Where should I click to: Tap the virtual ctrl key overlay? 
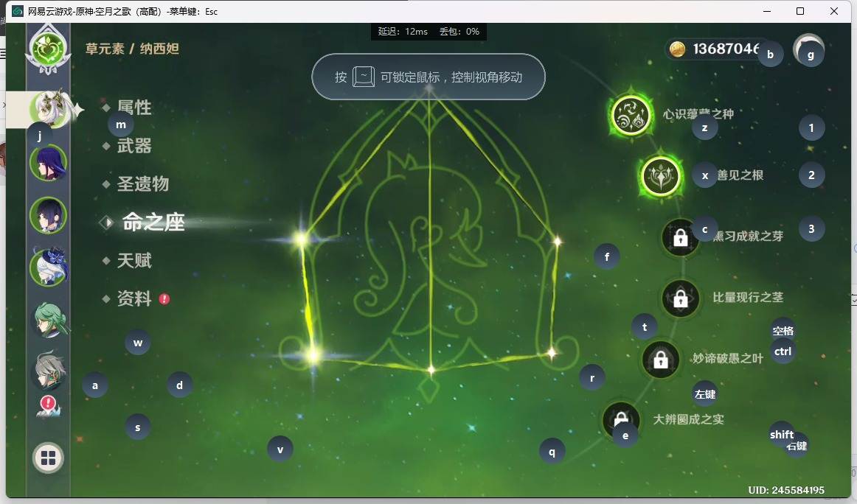(x=783, y=351)
